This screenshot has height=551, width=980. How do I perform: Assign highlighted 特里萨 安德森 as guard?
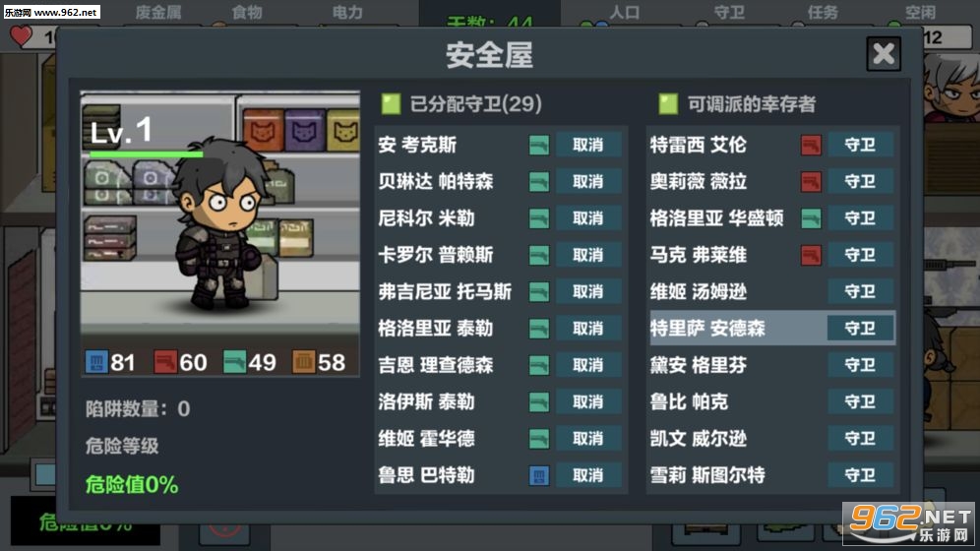click(860, 328)
